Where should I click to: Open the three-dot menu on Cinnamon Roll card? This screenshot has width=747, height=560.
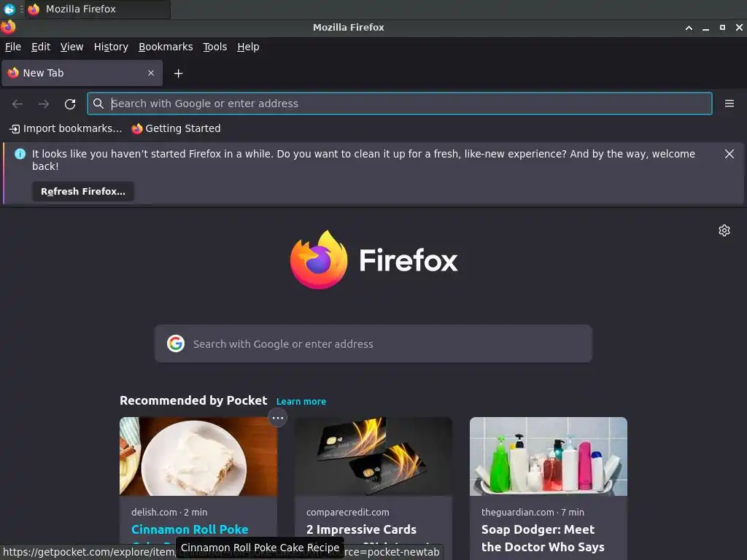point(278,418)
